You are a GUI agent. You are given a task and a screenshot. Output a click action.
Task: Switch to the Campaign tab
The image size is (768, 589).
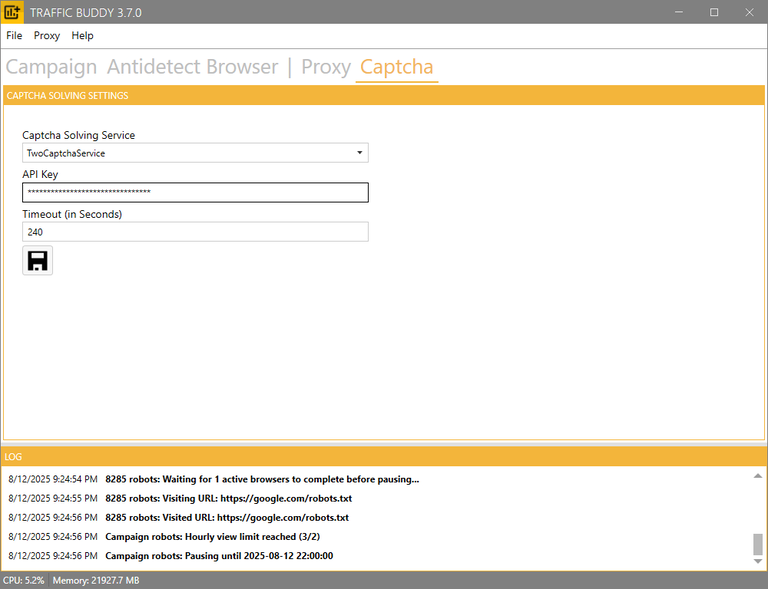coord(52,67)
